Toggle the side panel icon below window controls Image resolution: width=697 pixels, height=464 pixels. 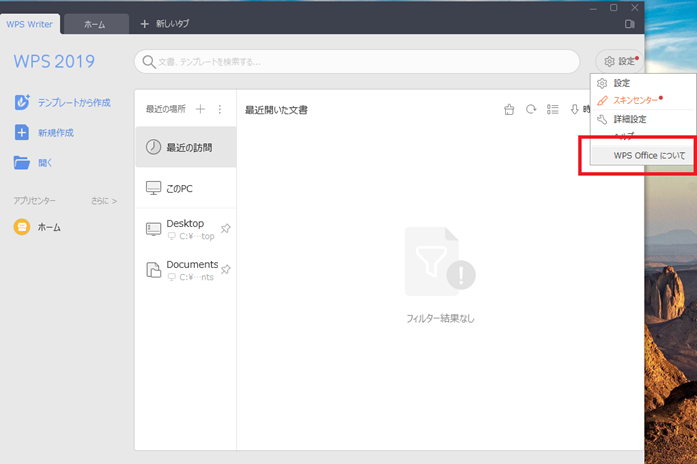pos(630,23)
